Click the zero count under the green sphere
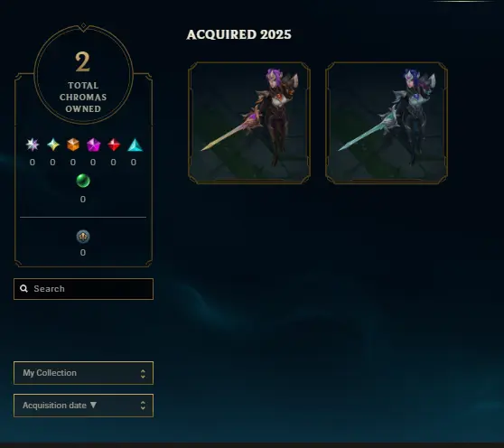Image resolution: width=504 pixels, height=448 pixels. pos(83,200)
